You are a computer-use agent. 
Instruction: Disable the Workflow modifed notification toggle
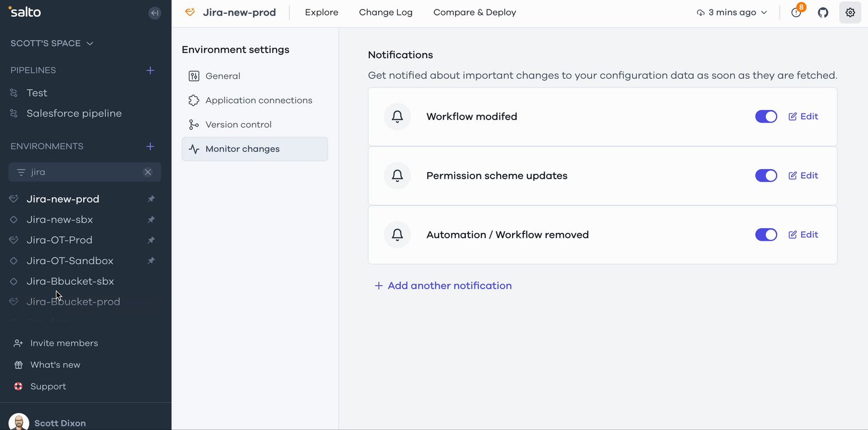click(x=766, y=116)
